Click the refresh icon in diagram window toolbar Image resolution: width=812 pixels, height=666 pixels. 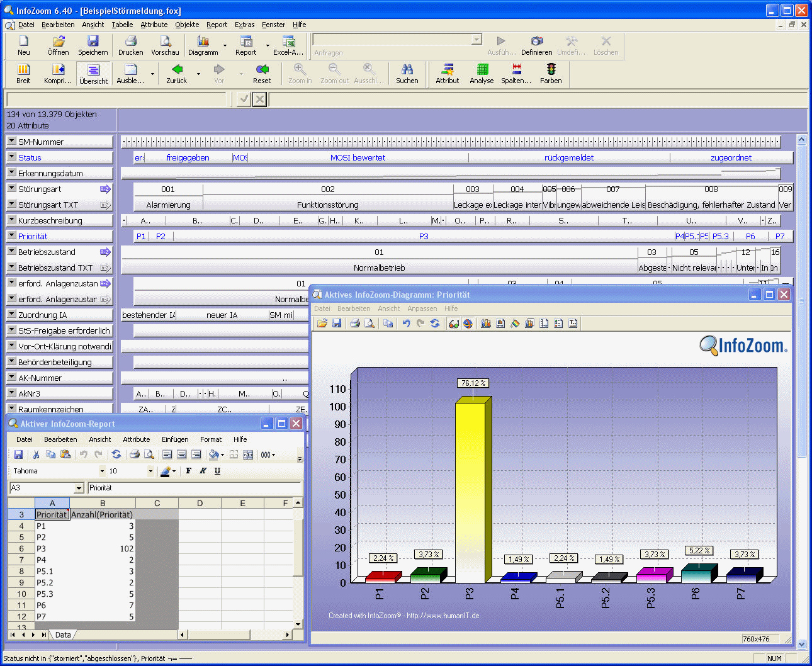click(x=435, y=324)
